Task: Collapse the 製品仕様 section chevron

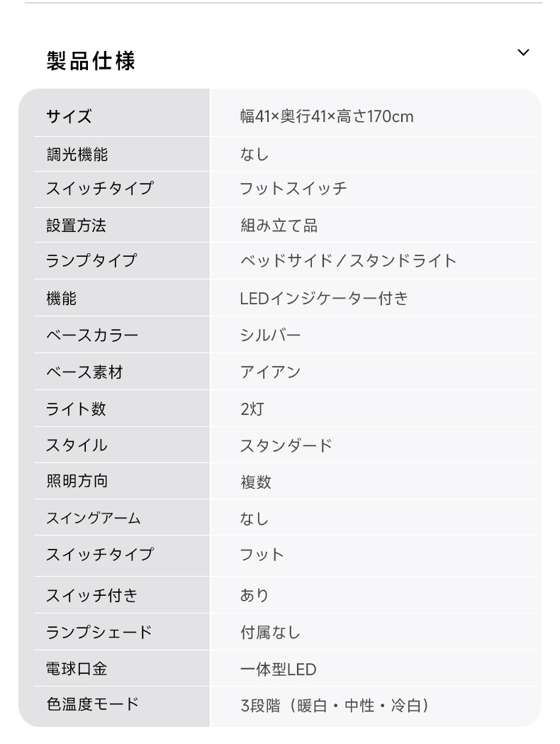Action: [x=523, y=52]
